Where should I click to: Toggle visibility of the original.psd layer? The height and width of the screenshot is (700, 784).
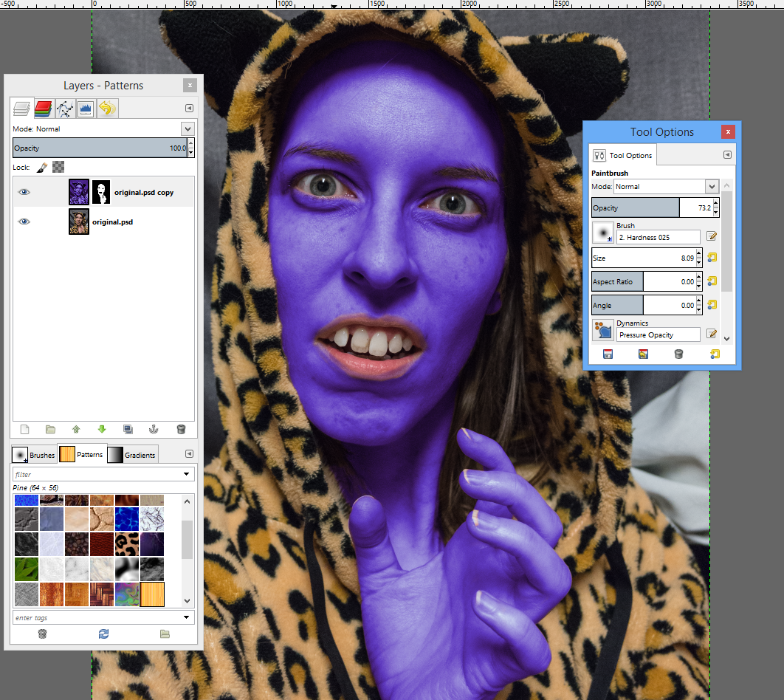click(x=24, y=222)
